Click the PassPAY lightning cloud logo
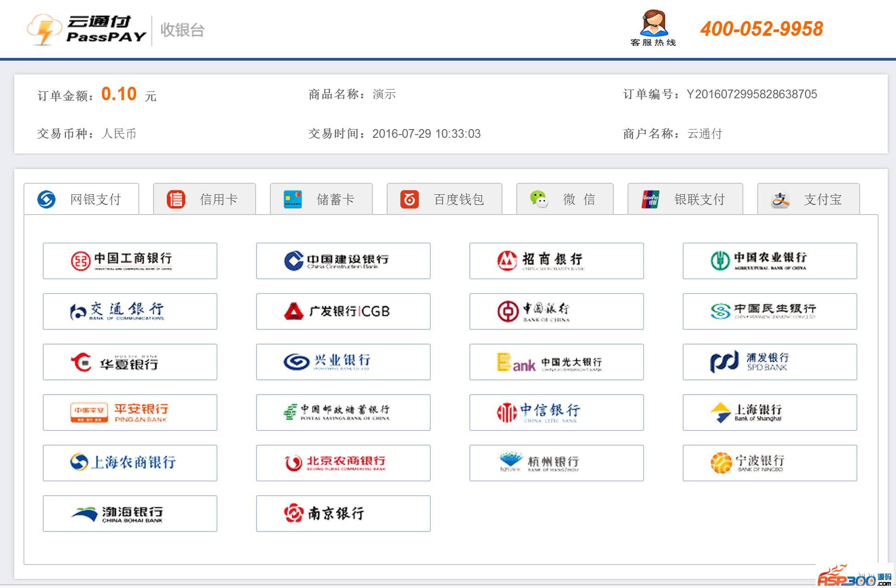The width and height of the screenshot is (896, 588). (x=45, y=29)
